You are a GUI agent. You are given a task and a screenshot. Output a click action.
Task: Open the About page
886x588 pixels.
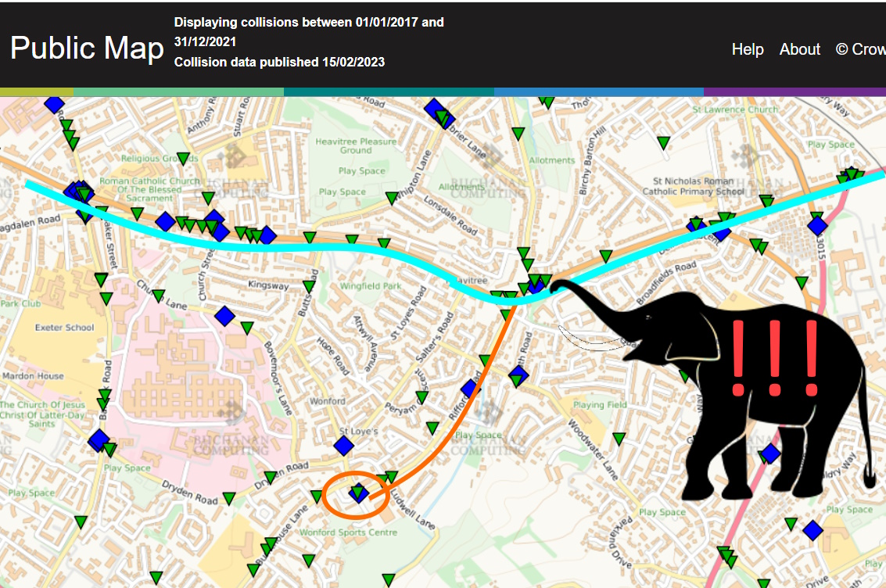pos(799,50)
